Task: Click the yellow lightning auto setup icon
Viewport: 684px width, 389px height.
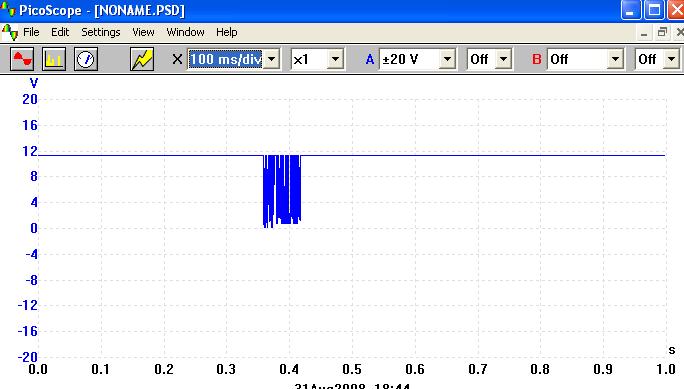Action: click(142, 59)
